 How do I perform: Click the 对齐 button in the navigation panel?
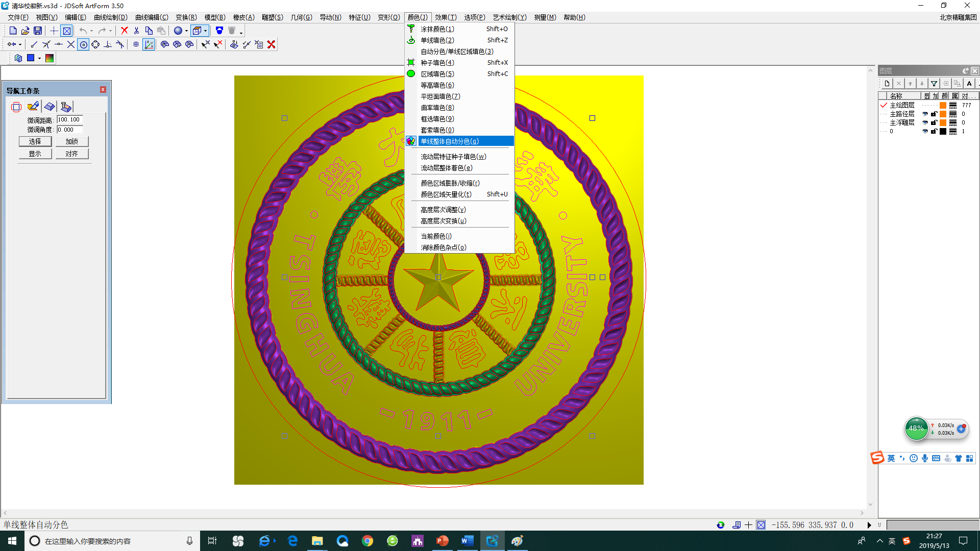(x=72, y=154)
